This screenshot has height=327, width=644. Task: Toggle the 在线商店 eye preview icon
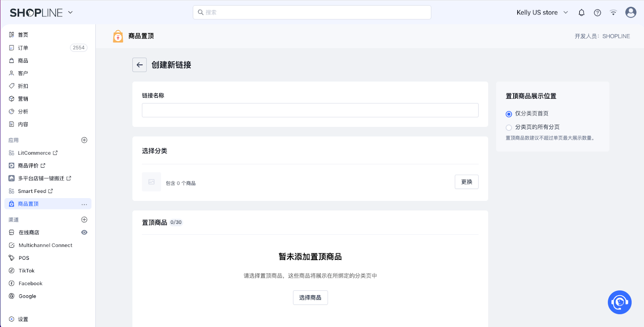tap(84, 232)
